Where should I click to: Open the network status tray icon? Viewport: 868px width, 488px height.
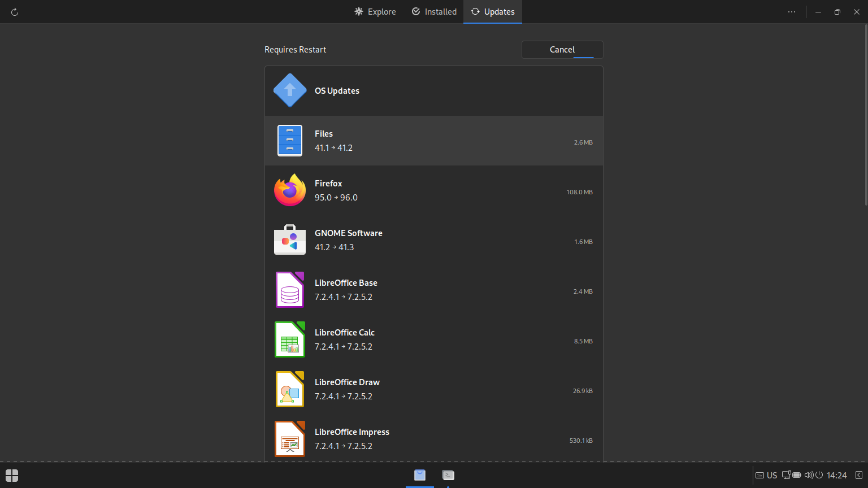[786, 475]
